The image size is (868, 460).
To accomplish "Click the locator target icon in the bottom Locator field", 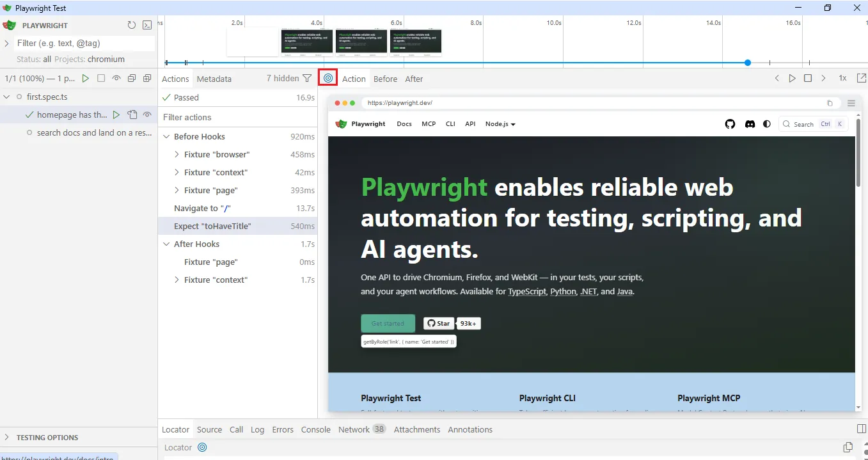I will tap(202, 447).
